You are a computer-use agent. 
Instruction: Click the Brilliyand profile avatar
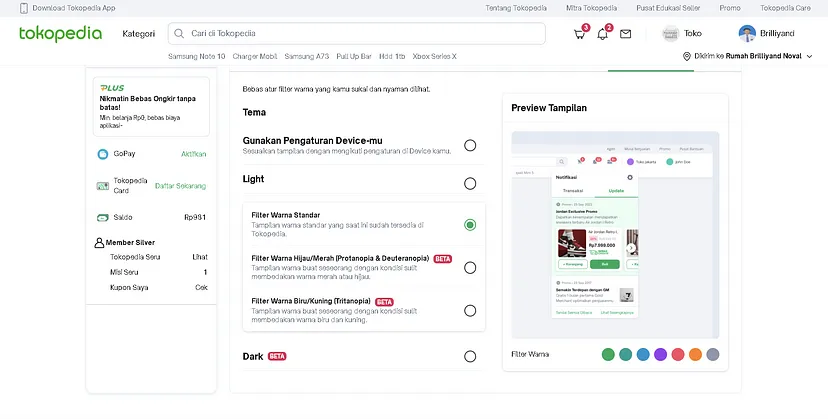(747, 33)
